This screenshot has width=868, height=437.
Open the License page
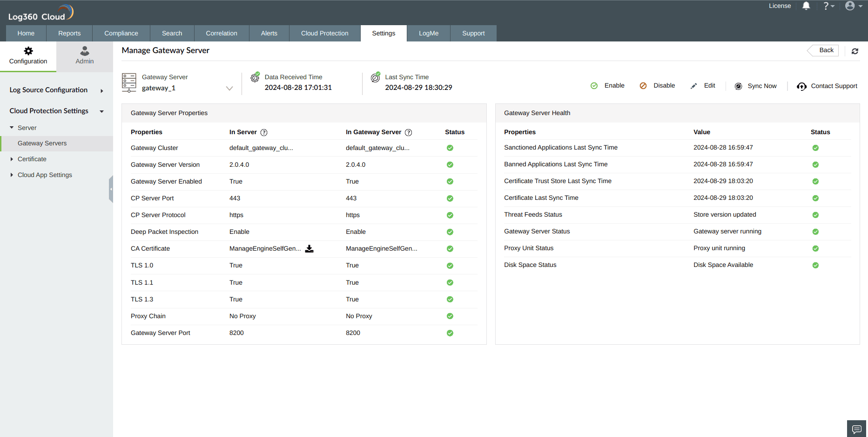pyautogui.click(x=780, y=6)
